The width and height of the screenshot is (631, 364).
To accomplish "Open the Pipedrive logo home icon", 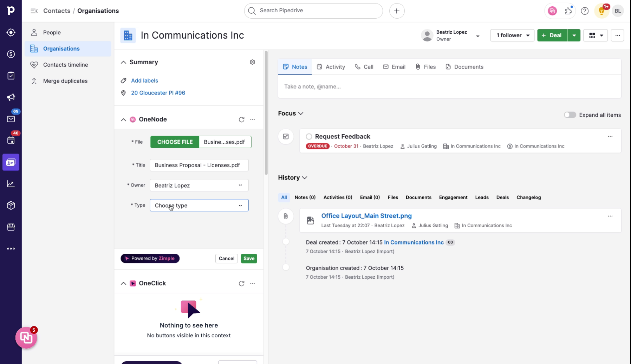I will (x=11, y=11).
